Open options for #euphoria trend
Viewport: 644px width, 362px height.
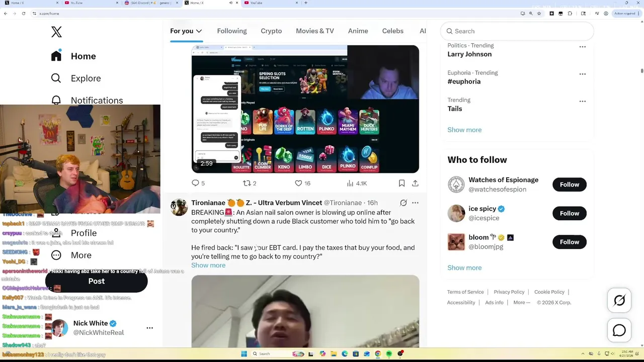[583, 74]
